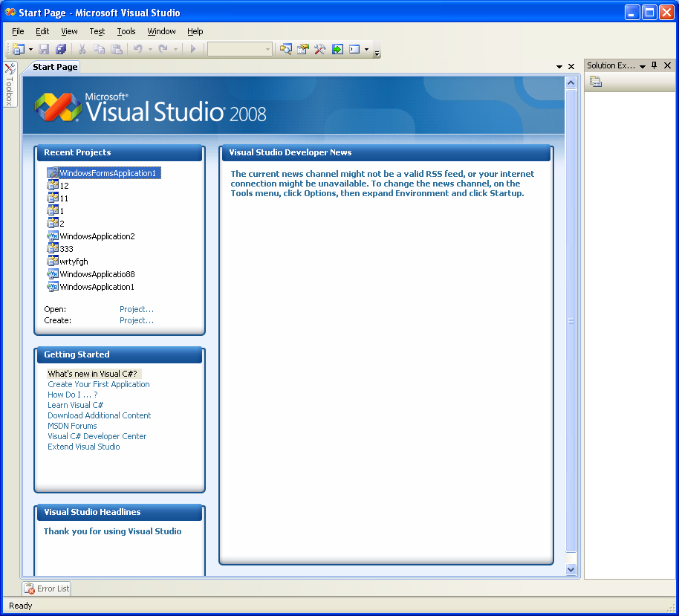Viewport: 679px width, 616px height.
Task: Open the Toolbox hammer-and-wrench toolbar icon
Action: 320,49
